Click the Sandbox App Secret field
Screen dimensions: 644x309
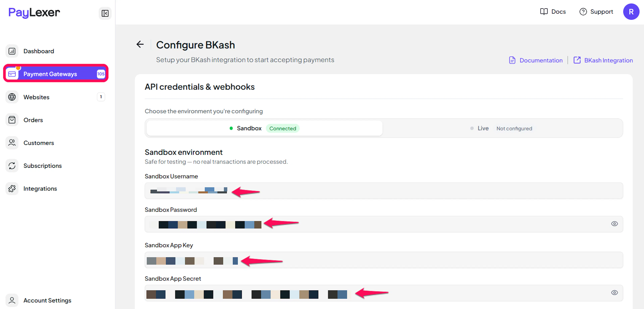[384, 293]
